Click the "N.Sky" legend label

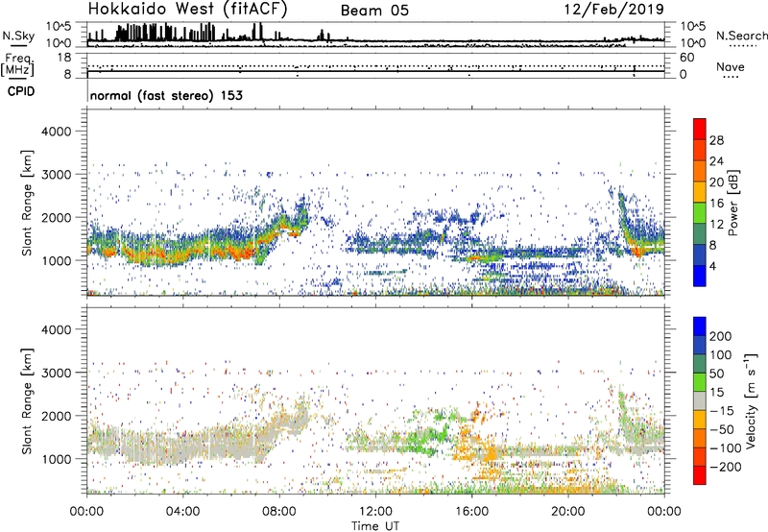18,36
